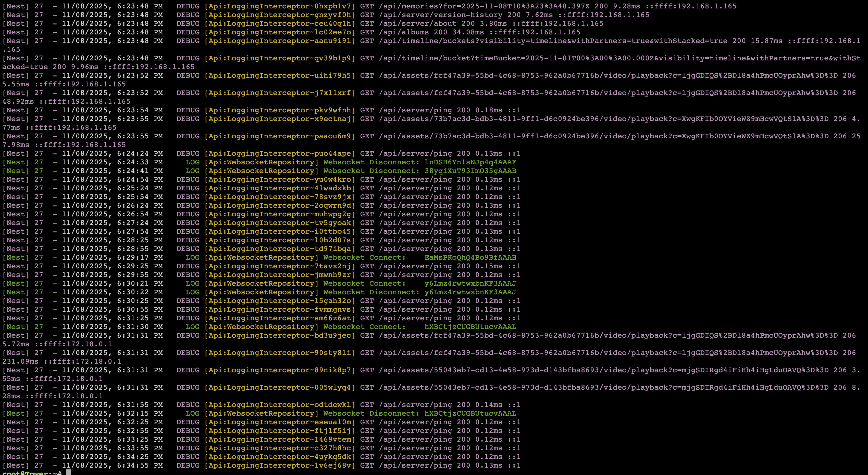The height and width of the screenshot is (475, 868).
Task: Click Websocket ID 38yqiXuT93ImO35gAAAB
Action: (x=470, y=171)
